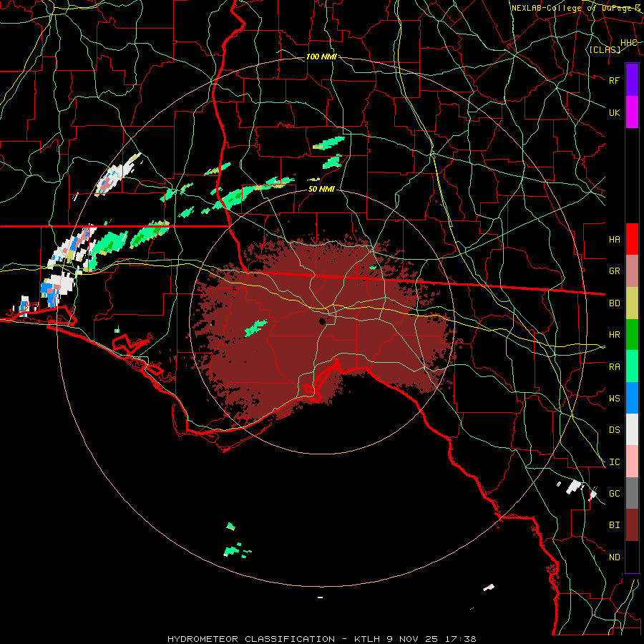The image size is (644, 644).
Task: Click the GC gray legend swatch
Action: 632,493
